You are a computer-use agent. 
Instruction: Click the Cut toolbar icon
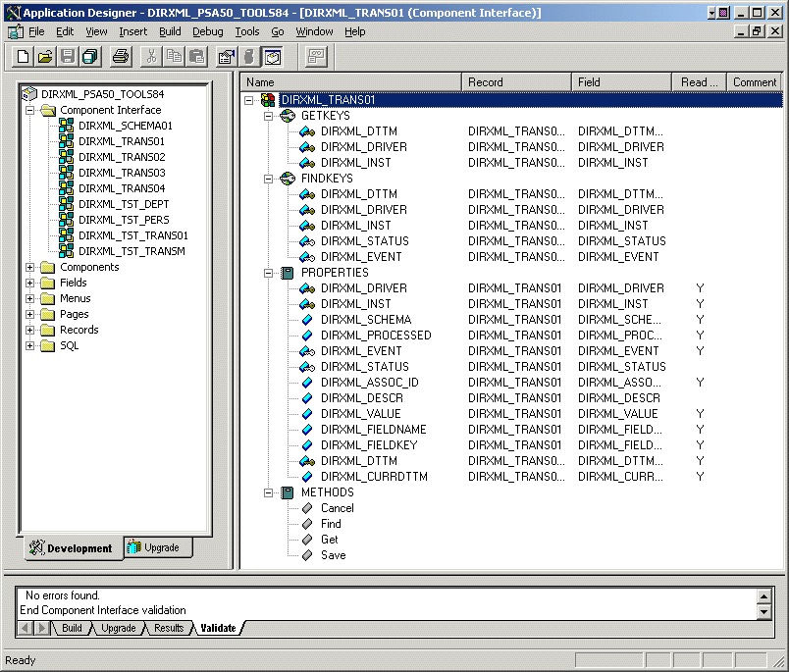(150, 56)
